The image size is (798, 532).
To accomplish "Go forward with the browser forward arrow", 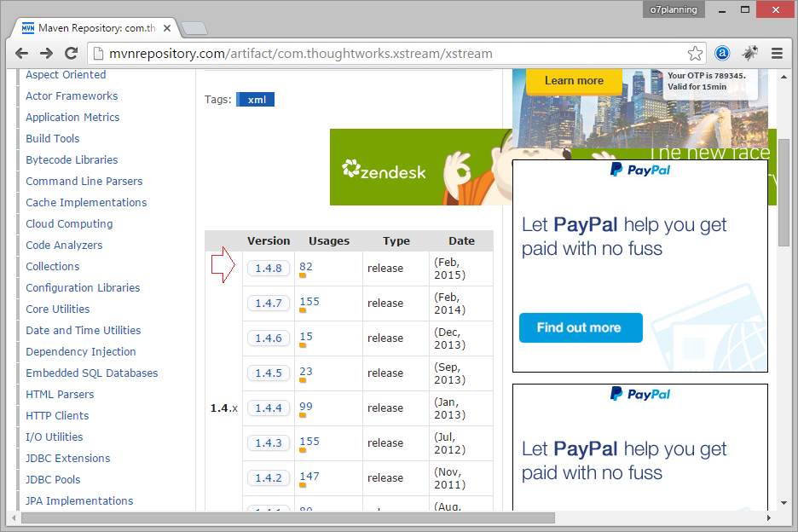I will [46, 53].
